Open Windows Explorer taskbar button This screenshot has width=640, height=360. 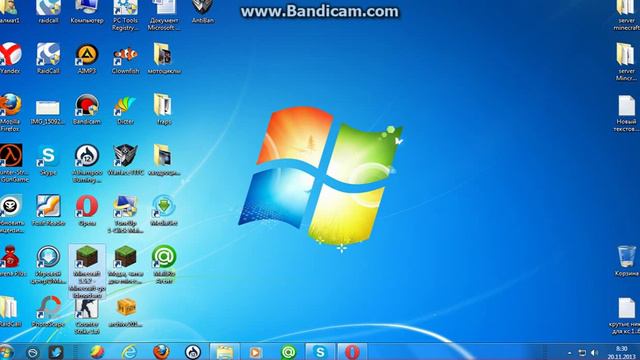click(x=224, y=352)
